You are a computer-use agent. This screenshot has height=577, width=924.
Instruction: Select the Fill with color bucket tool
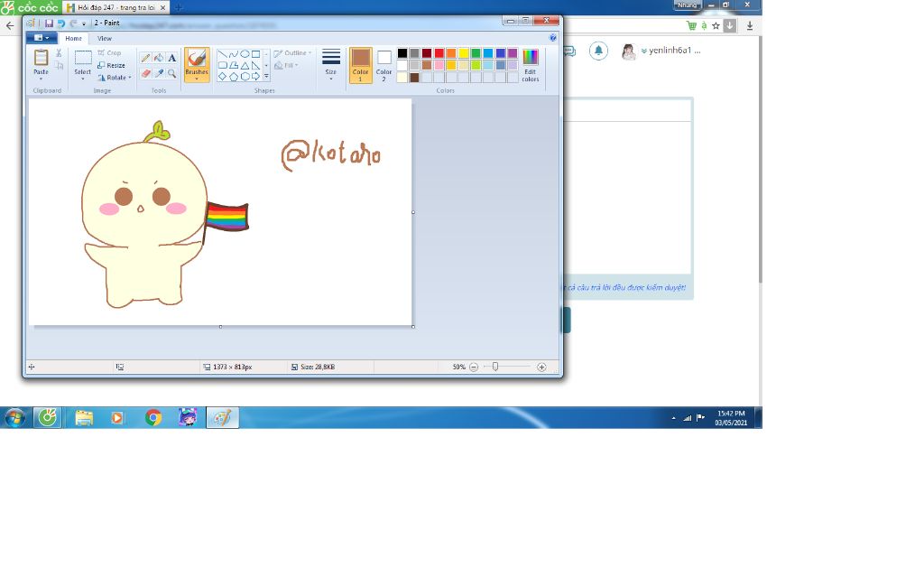pos(159,58)
